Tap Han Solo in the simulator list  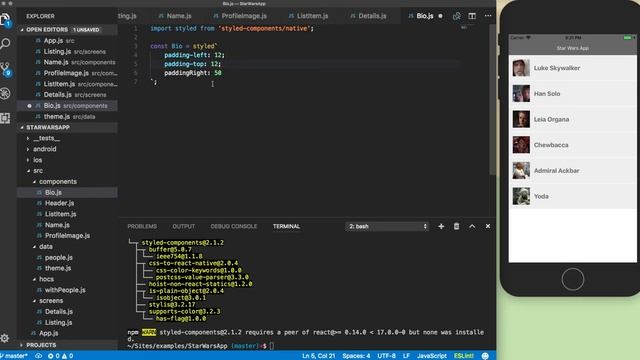click(x=572, y=94)
